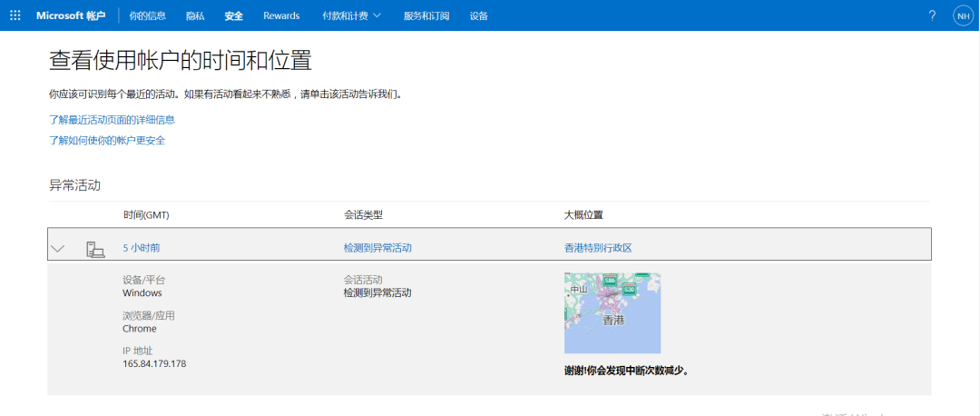Image resolution: width=980 pixels, height=416 pixels.
Task: Click the help question mark icon
Action: 932,15
